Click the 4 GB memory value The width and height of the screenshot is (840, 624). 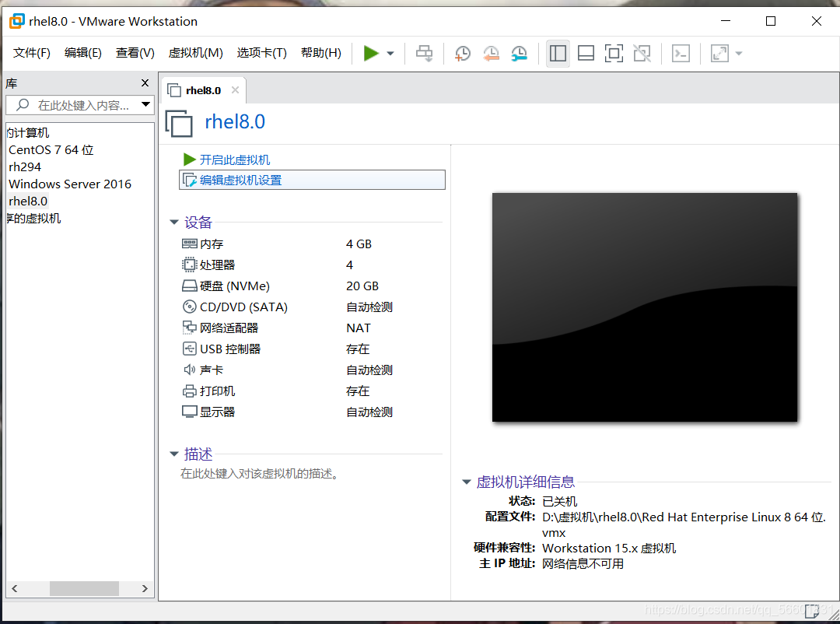[x=359, y=244]
